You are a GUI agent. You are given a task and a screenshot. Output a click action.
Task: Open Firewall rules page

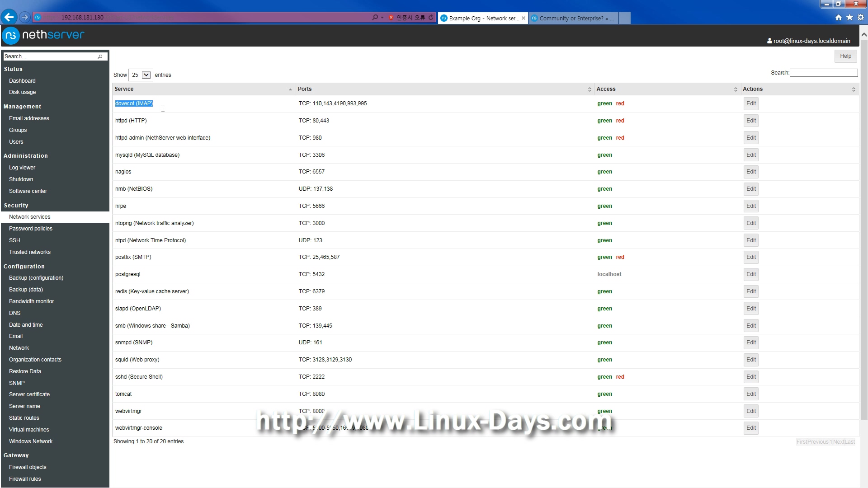[25, 479]
